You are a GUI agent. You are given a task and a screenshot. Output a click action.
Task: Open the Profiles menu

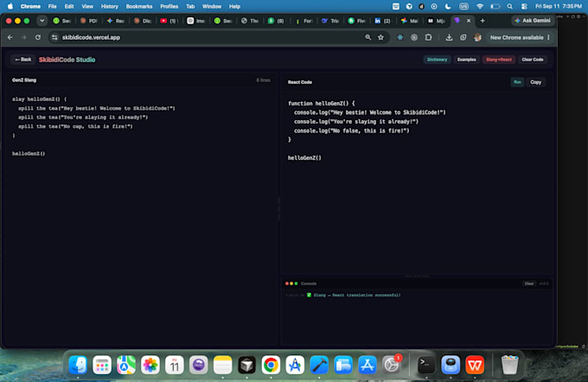click(169, 6)
